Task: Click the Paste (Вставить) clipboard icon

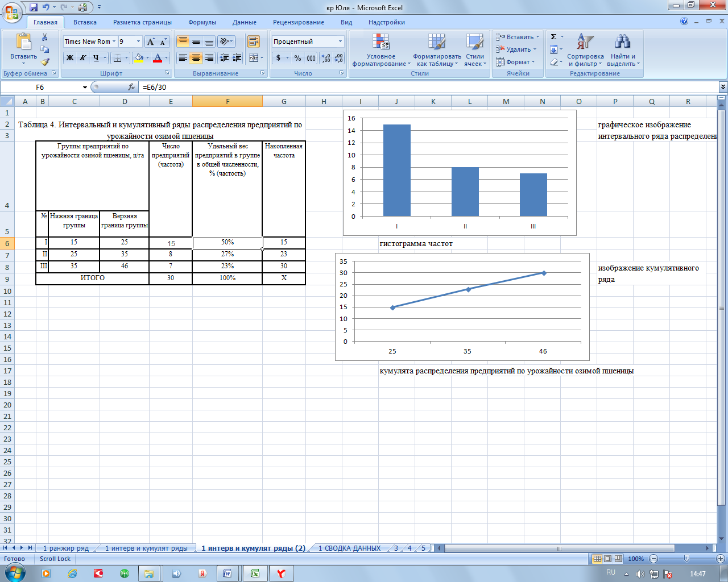Action: coord(23,43)
